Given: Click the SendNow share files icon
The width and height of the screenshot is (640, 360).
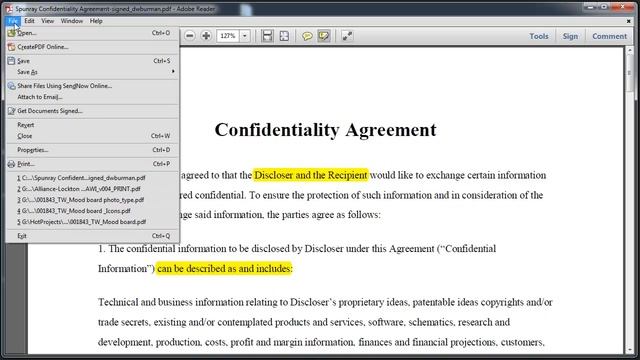Looking at the screenshot, I should (11, 86).
